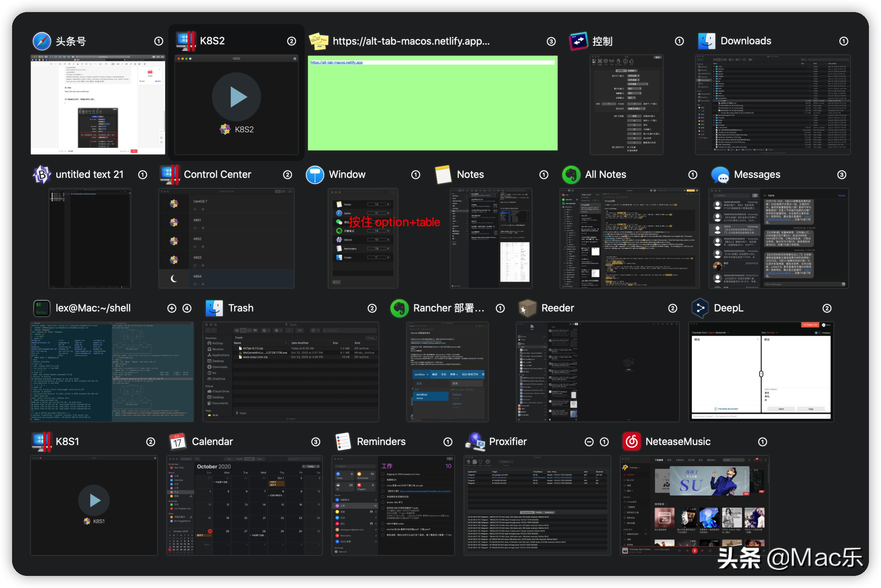Select the Trash window thumbnail
This screenshot has width=881, height=588.
[291, 371]
